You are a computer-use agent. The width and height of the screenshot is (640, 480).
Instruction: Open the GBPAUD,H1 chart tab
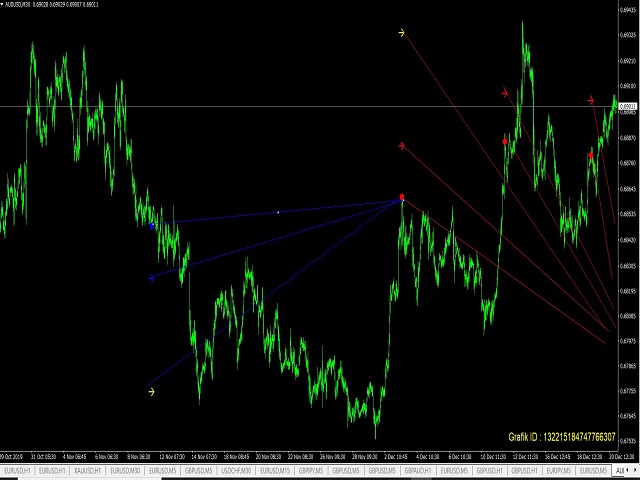[418, 471]
